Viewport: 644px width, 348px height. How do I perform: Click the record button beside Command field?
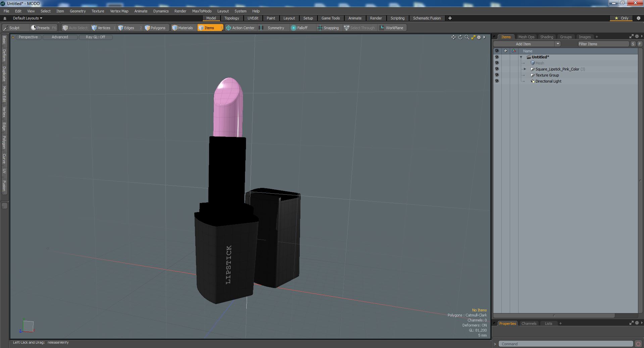[x=638, y=344]
